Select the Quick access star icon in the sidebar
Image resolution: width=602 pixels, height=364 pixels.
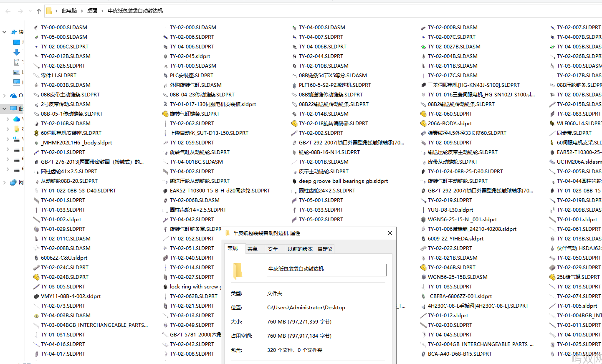(14, 32)
